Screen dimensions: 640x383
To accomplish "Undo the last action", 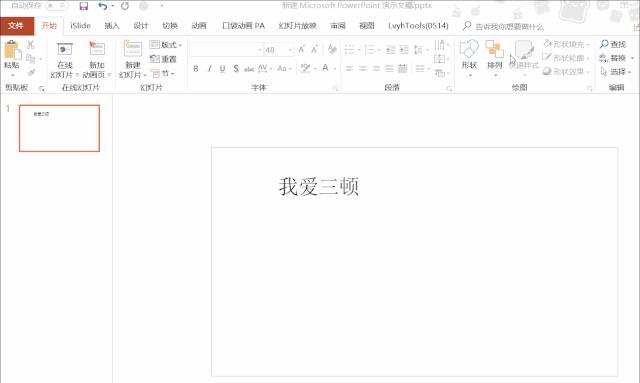I will tap(102, 6).
